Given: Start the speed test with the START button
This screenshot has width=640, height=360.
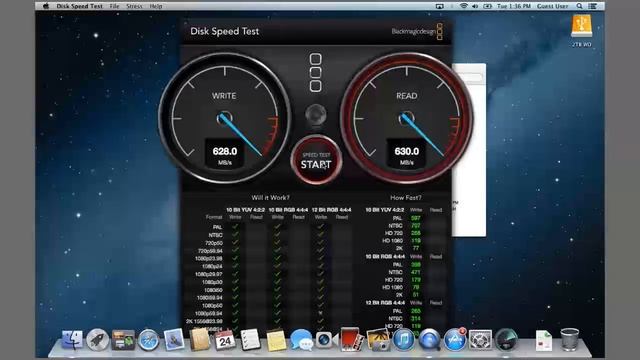Looking at the screenshot, I should (x=316, y=160).
